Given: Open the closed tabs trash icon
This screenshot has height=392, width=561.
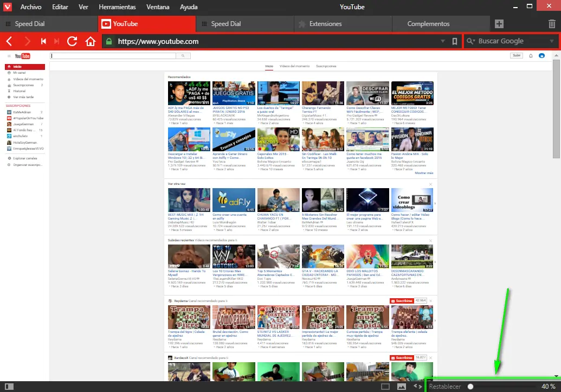Looking at the screenshot, I should (552, 24).
